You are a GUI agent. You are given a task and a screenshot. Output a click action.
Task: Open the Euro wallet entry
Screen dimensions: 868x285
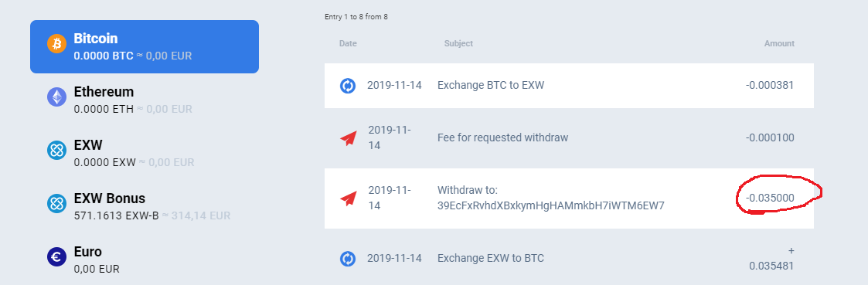[145, 260]
